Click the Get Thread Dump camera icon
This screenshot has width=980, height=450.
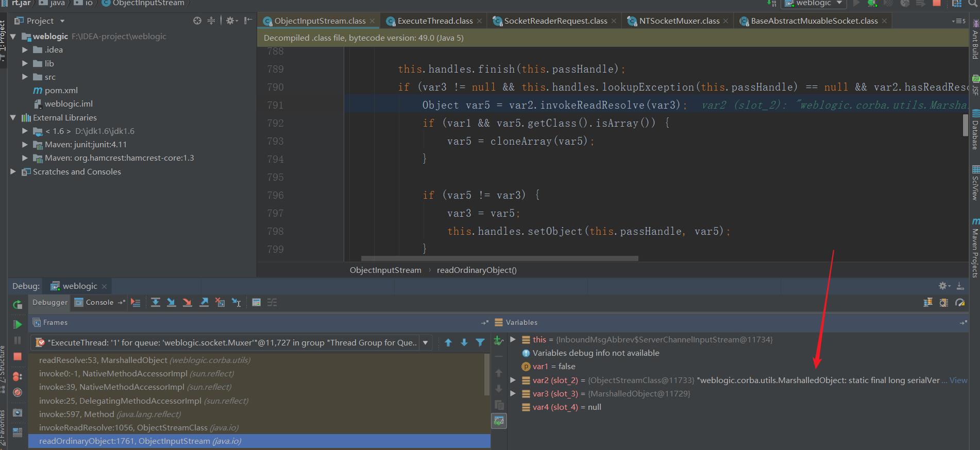click(18, 413)
